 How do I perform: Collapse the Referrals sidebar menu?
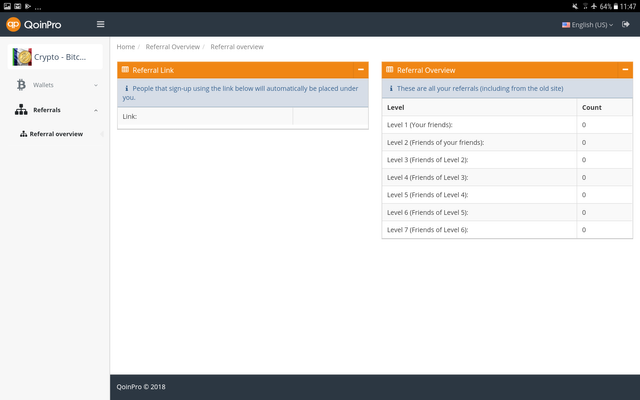click(55, 110)
